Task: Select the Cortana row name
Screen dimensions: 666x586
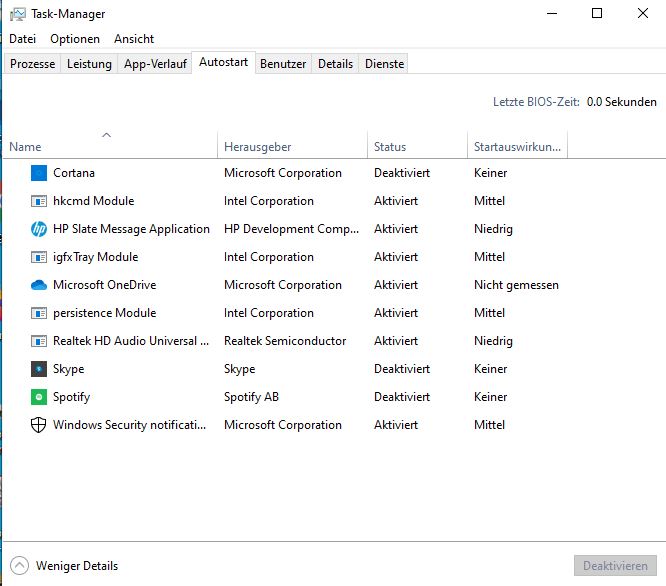Action: [x=74, y=173]
